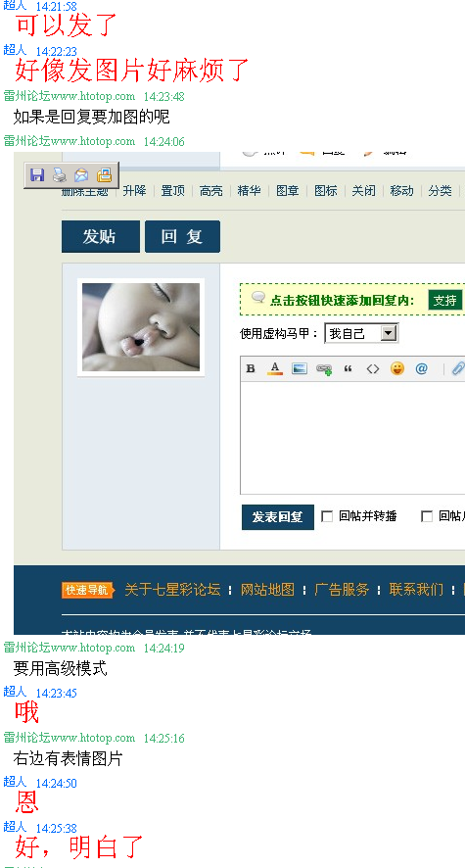465x868 pixels.
Task: Select 高亮 in moderation menu
Action: 210,191
